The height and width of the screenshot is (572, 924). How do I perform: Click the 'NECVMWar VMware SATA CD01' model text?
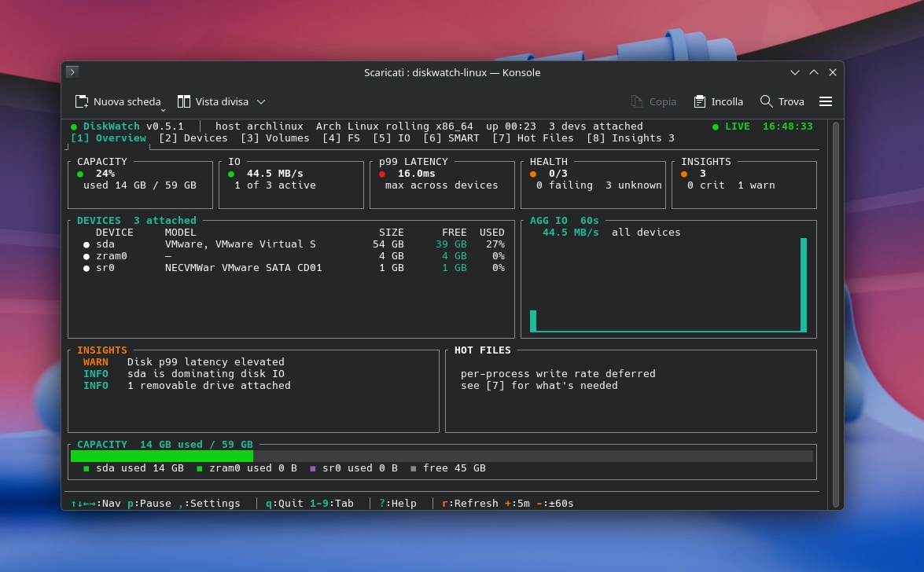point(243,267)
